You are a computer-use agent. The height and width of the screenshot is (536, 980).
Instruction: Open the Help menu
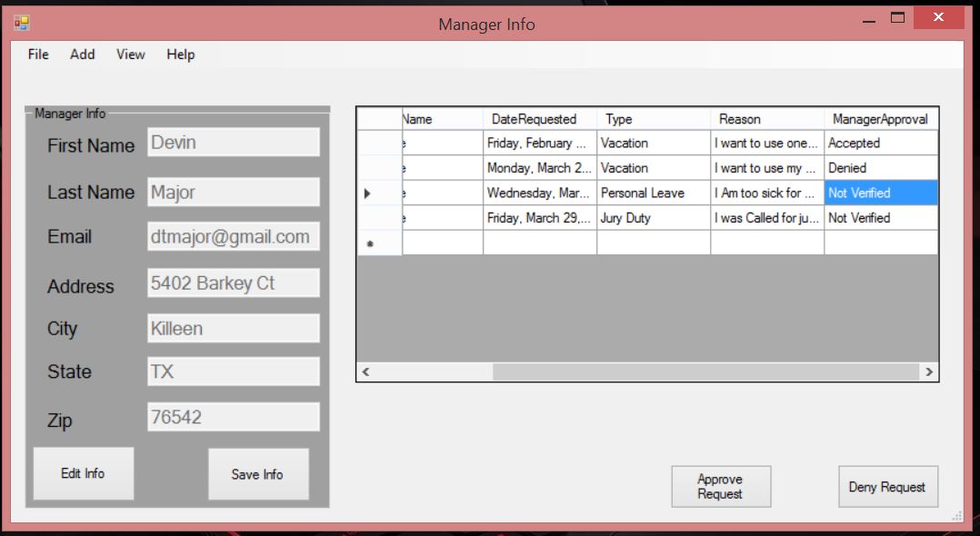(x=180, y=55)
